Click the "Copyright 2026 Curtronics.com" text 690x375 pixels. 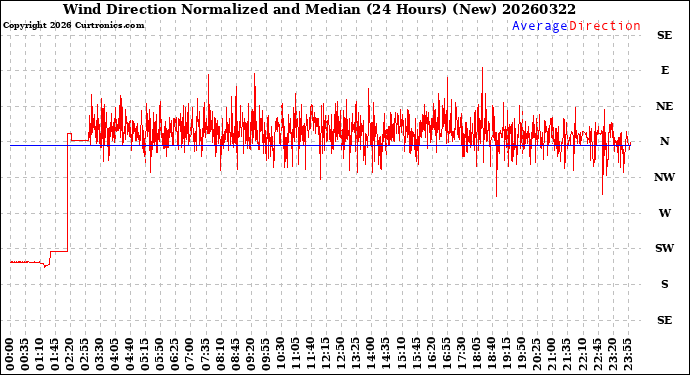click(73, 26)
